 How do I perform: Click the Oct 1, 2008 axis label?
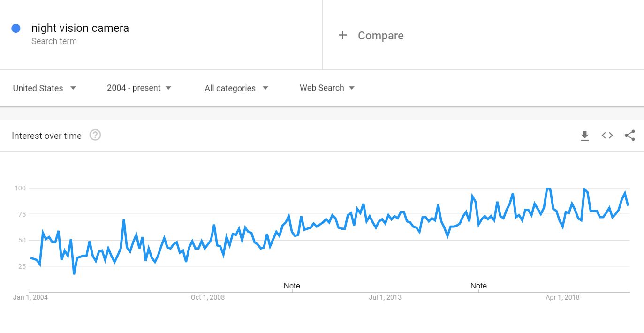208,297
